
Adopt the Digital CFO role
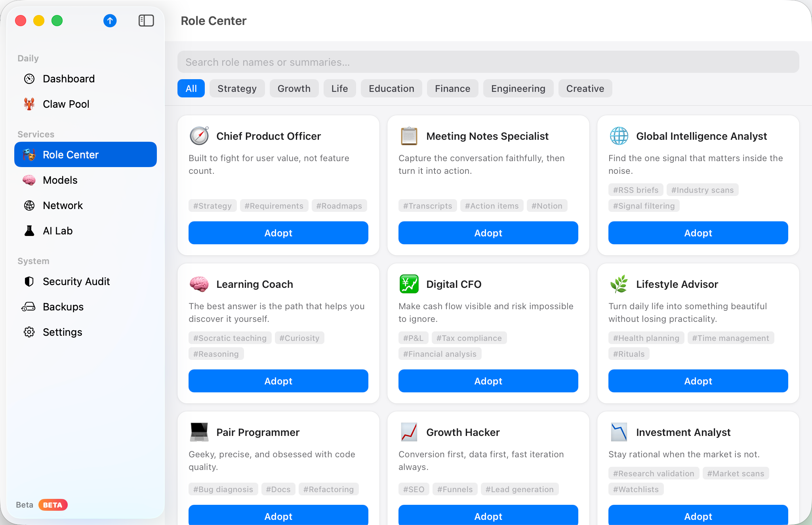[x=488, y=381]
